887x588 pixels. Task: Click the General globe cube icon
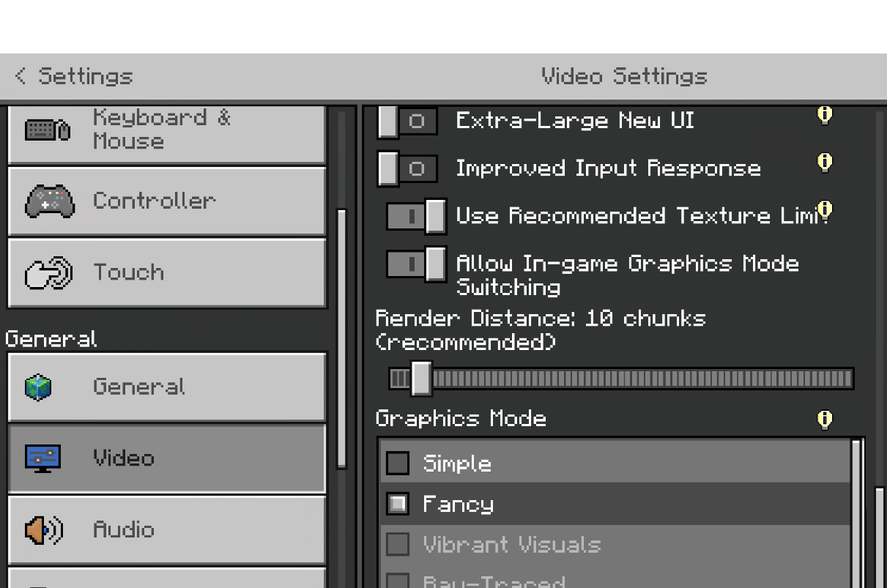click(x=38, y=387)
